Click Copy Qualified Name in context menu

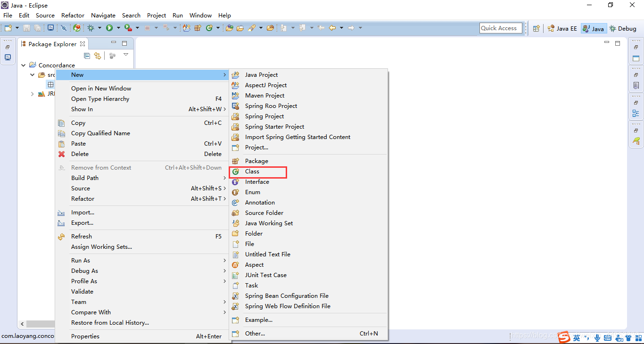tap(142, 133)
